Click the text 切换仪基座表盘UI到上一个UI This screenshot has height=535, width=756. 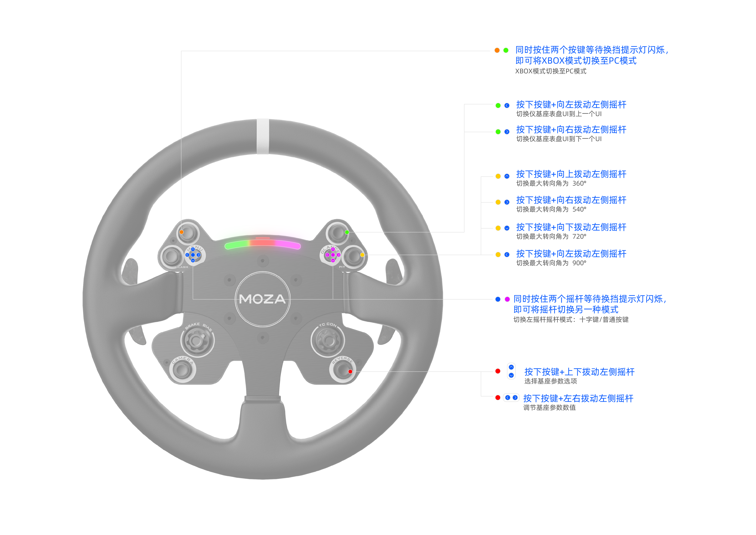pos(559,114)
